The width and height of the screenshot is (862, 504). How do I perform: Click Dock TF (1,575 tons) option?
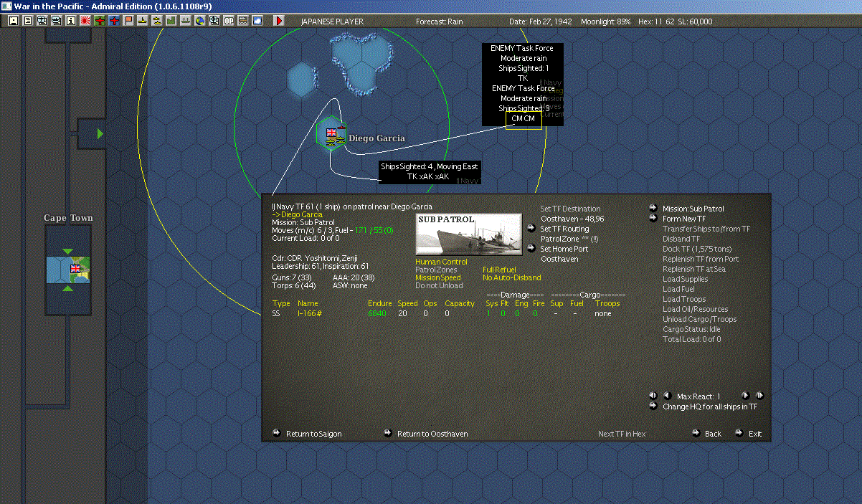point(696,249)
